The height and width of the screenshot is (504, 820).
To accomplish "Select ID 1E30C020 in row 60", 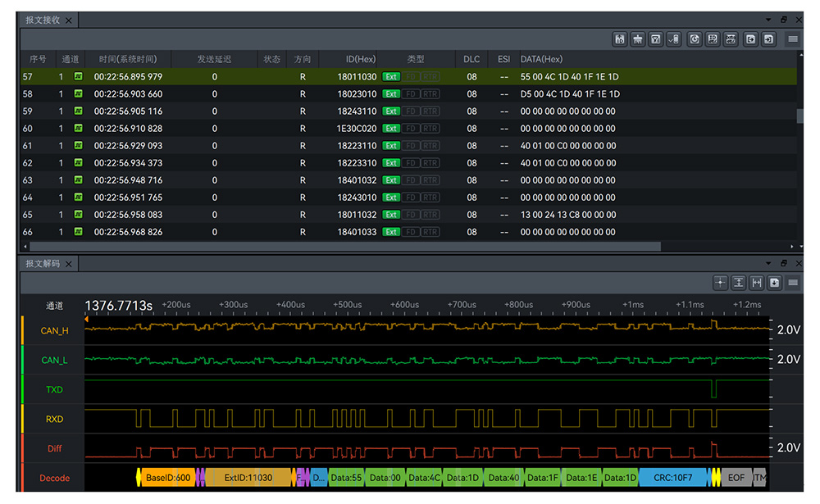I will tap(357, 129).
